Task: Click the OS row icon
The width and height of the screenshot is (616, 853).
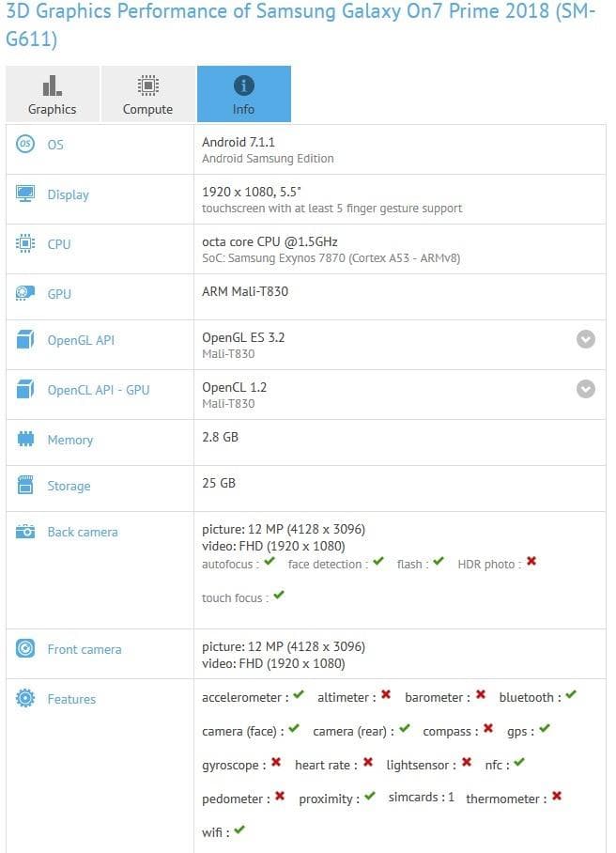Action: pos(25,144)
